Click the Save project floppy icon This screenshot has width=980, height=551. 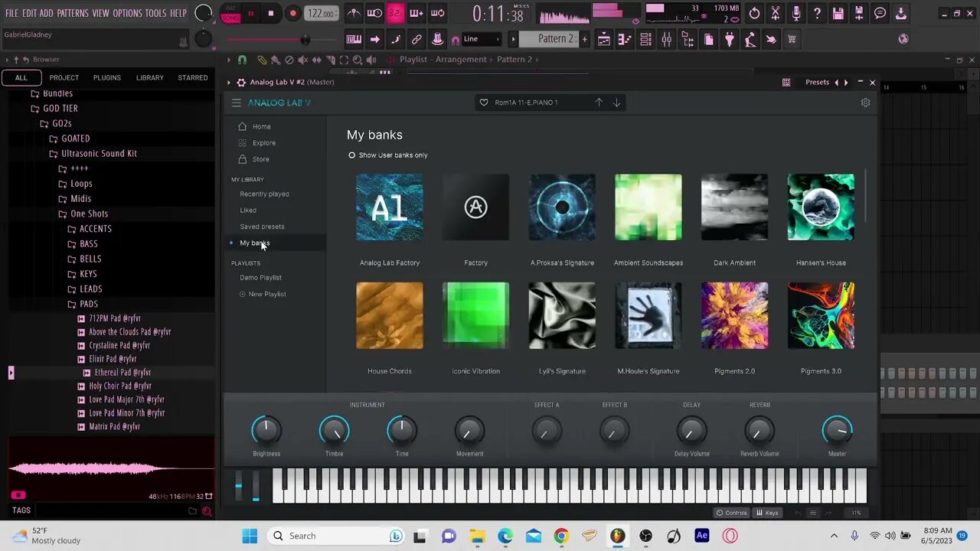[x=838, y=13]
